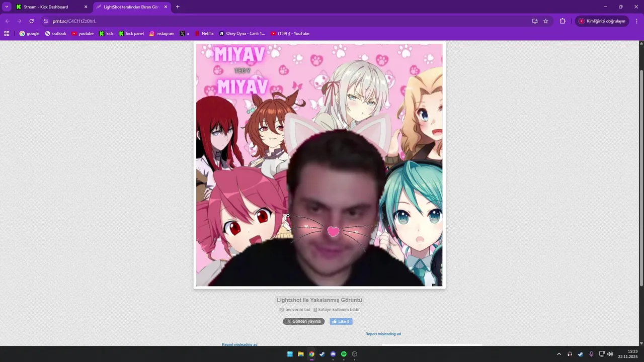Click the install/cast icon in address bar
Image resolution: width=644 pixels, height=362 pixels.
tap(535, 21)
